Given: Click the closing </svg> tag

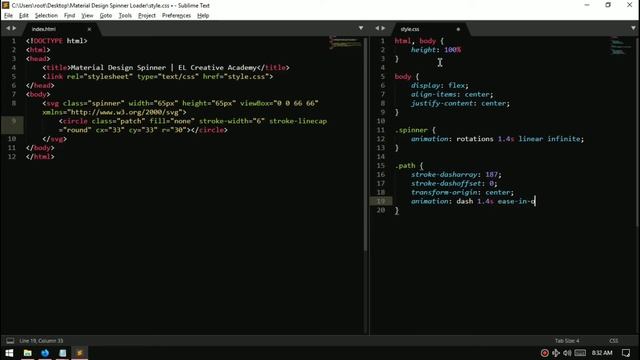Looking at the screenshot, I should click(54, 139).
